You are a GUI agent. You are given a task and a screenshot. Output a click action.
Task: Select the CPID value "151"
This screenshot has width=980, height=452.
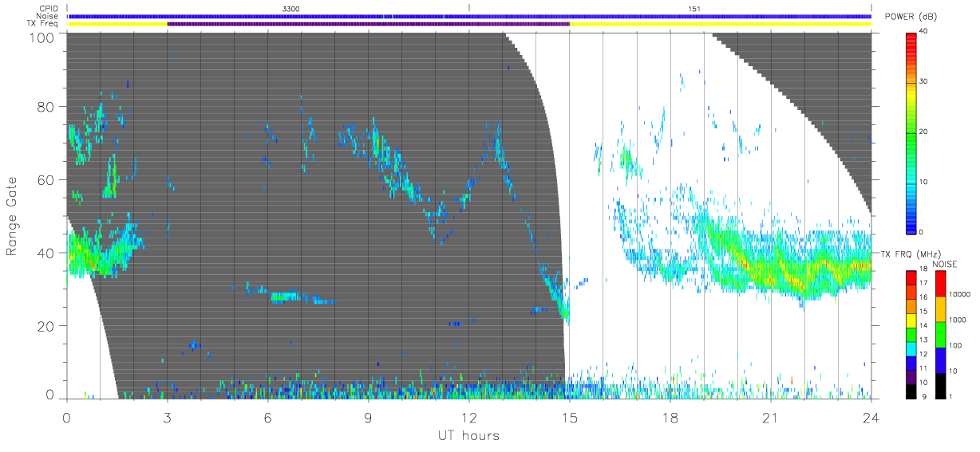pyautogui.click(x=694, y=8)
